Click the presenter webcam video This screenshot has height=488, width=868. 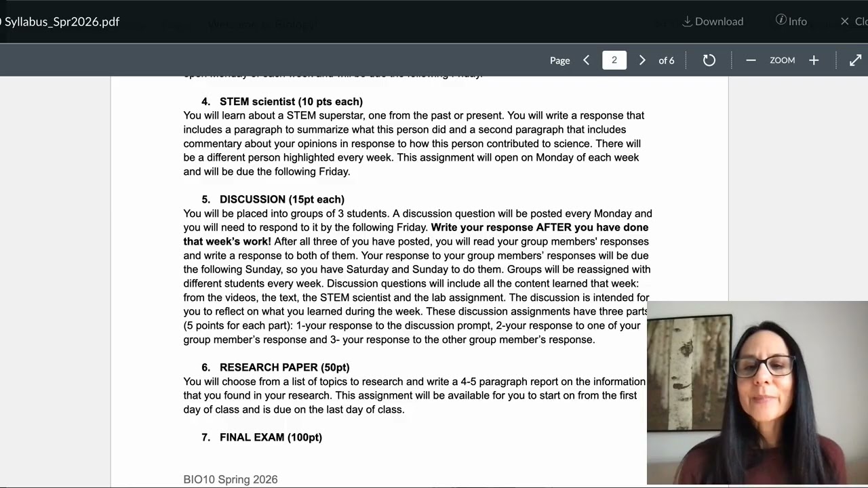pyautogui.click(x=757, y=393)
